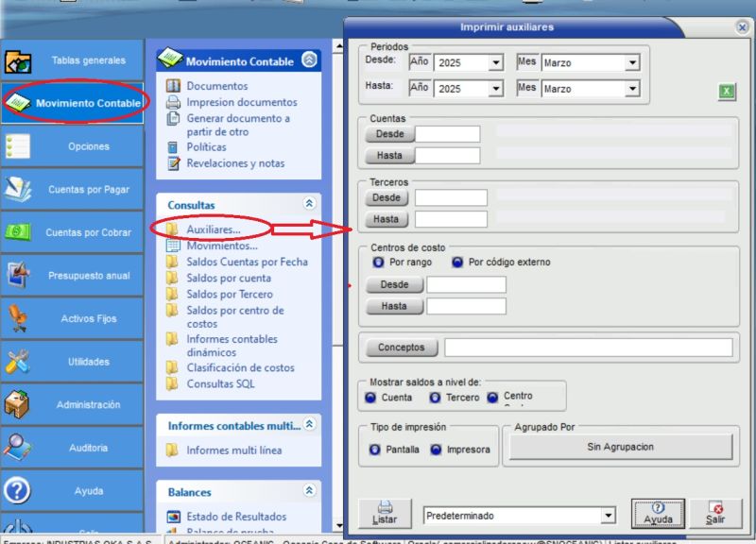This screenshot has height=544, width=756.
Task: Click the Salir exit icon button
Action: point(714,513)
